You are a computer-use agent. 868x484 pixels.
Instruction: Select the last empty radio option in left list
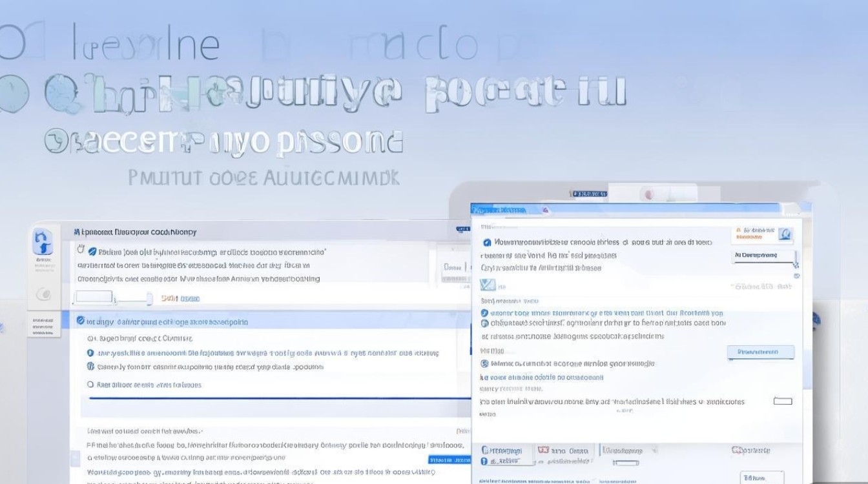pyautogui.click(x=90, y=385)
